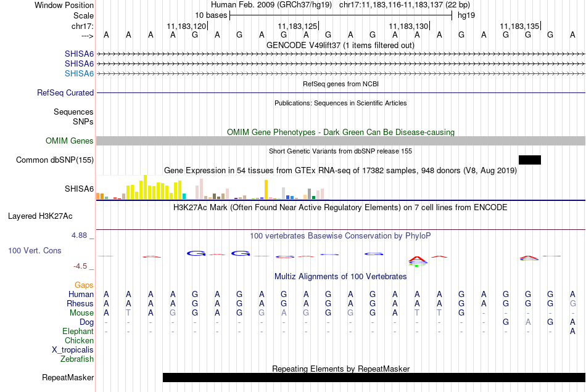Click the OMIM Genes label
The width and height of the screenshot is (586, 392).
pyautogui.click(x=70, y=141)
